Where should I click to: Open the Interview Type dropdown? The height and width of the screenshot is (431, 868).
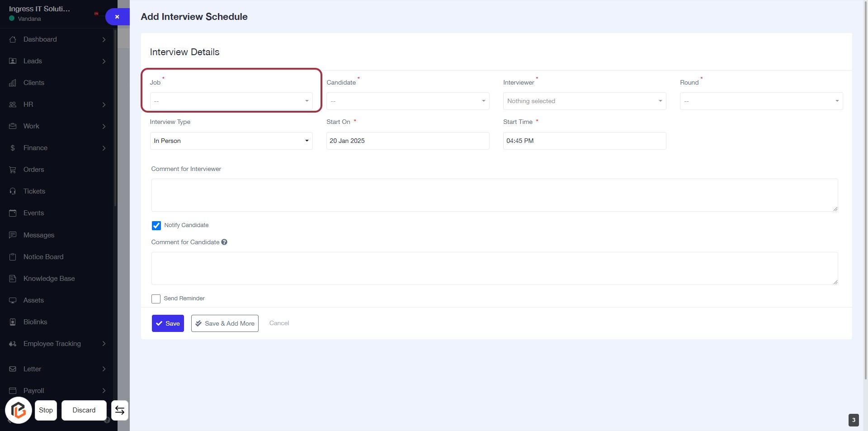pos(231,141)
